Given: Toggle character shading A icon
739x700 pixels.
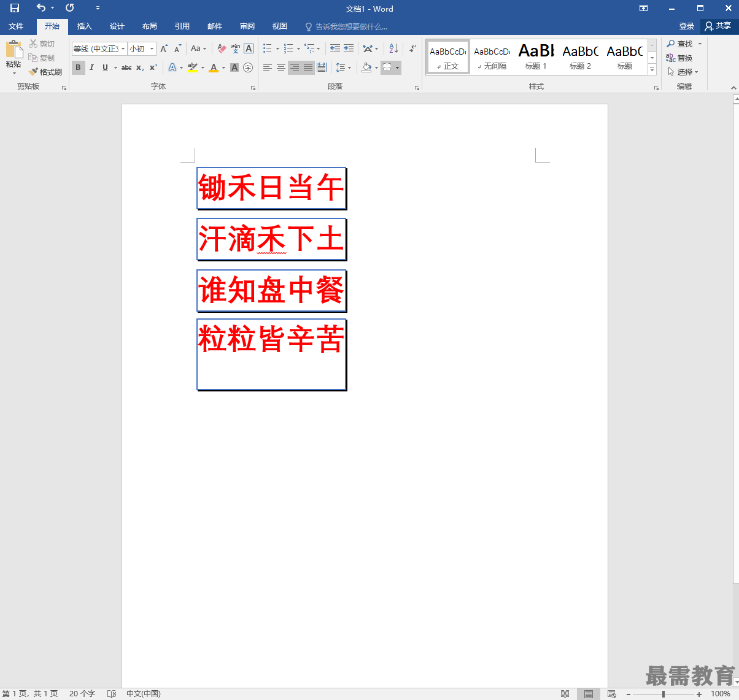Looking at the screenshot, I should click(x=234, y=67).
